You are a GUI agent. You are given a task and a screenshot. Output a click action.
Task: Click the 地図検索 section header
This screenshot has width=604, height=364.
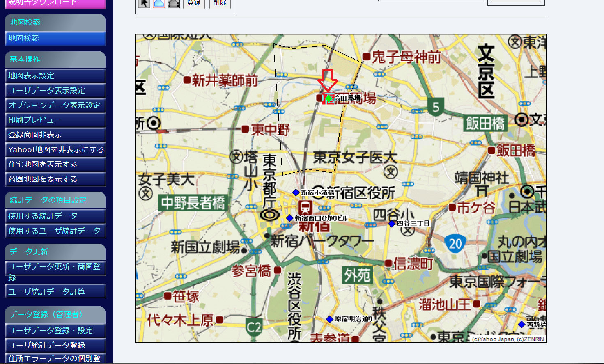click(x=55, y=23)
